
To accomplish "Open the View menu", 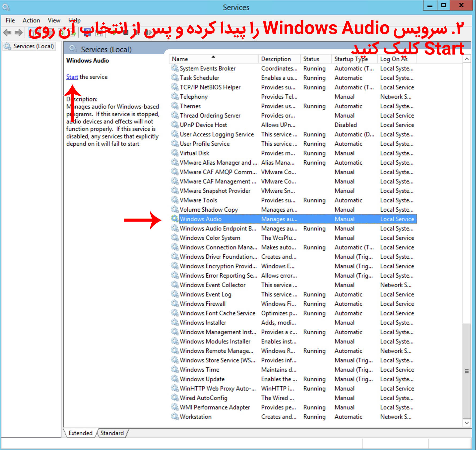I will [54, 20].
